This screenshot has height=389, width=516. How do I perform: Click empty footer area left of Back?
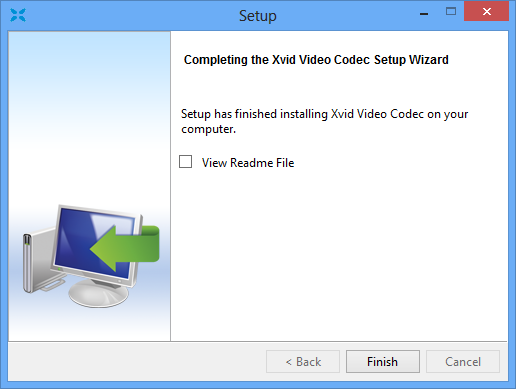(x=137, y=361)
